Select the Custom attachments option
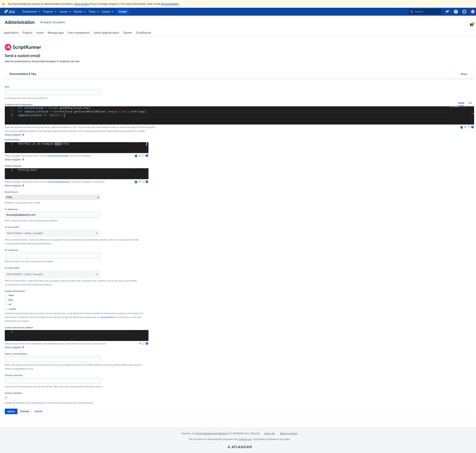Viewport: 476px width, 453px height. pos(6,309)
